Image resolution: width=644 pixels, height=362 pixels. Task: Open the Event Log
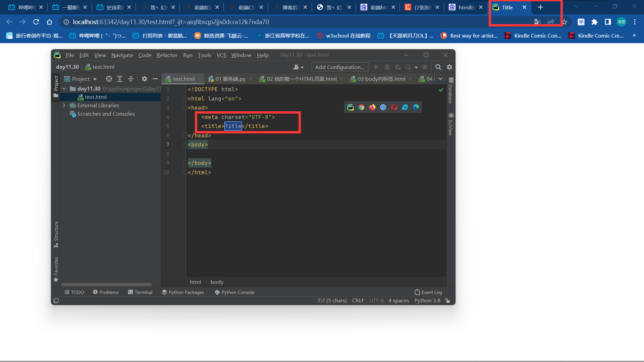428,292
